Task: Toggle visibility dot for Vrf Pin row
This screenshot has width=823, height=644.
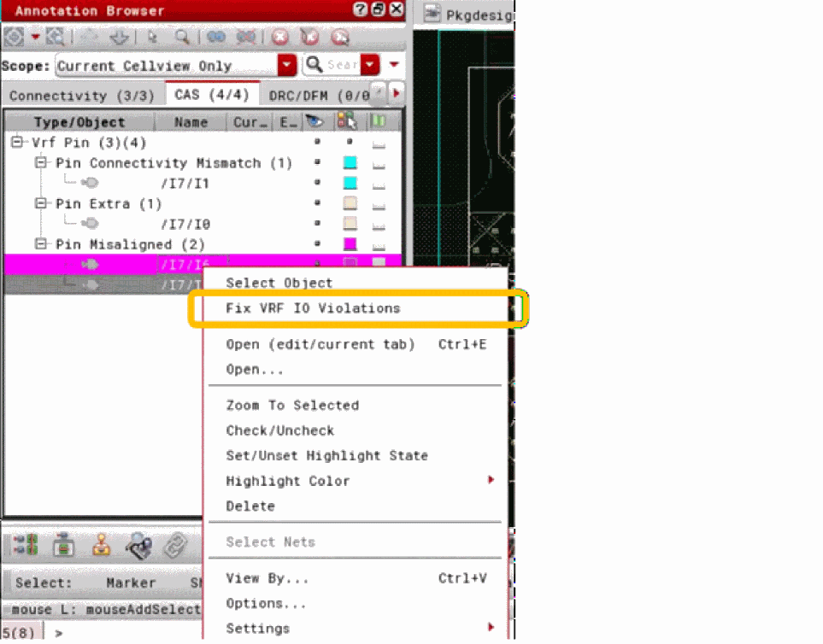Action: (317, 142)
